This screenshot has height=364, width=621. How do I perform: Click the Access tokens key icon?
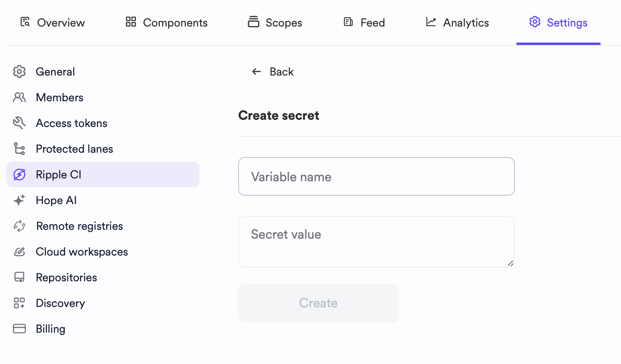19,123
